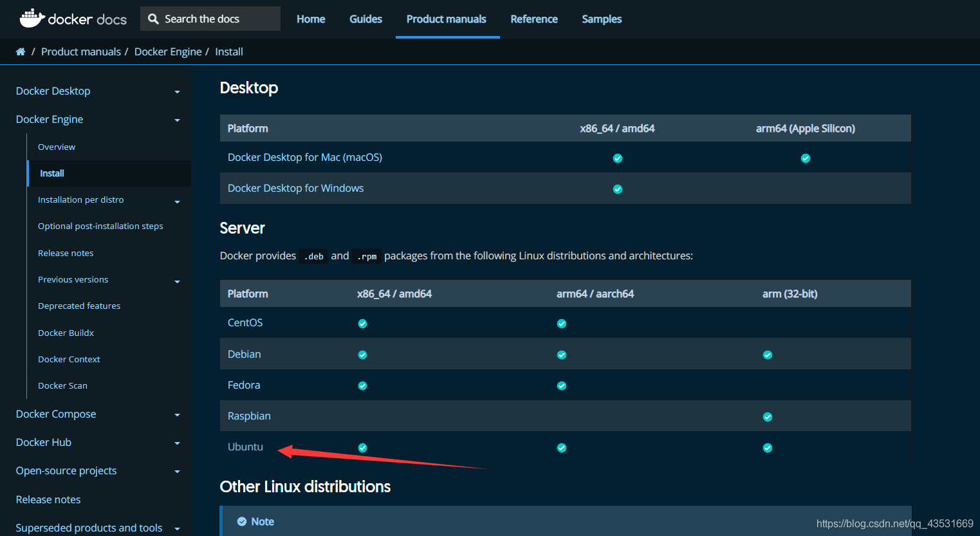This screenshot has height=536, width=980.
Task: Expand Installation per distro submenu
Action: [177, 202]
